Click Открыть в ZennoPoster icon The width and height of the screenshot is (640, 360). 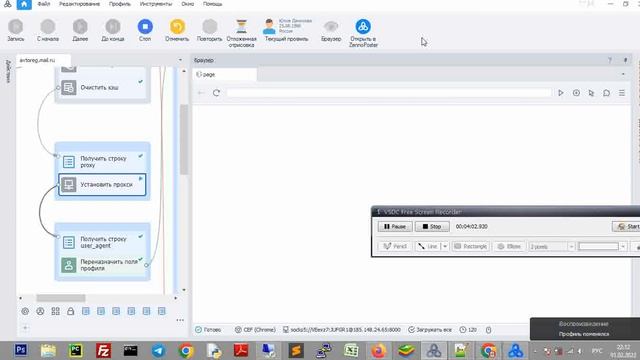pos(363,27)
